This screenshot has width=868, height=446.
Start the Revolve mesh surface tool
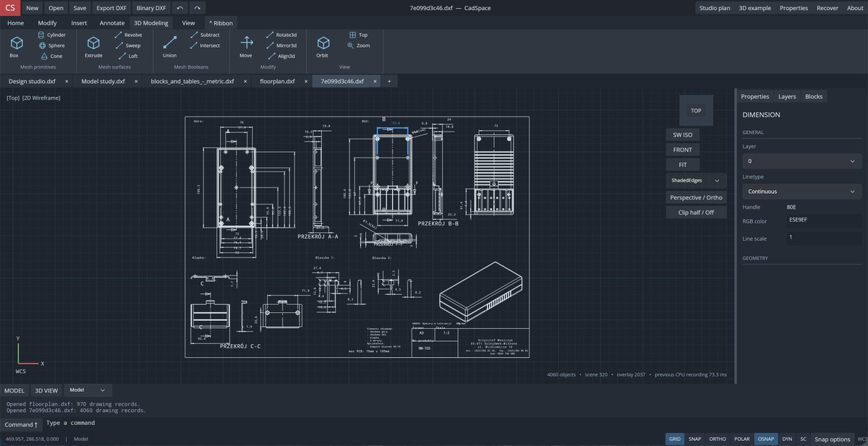[x=129, y=35]
